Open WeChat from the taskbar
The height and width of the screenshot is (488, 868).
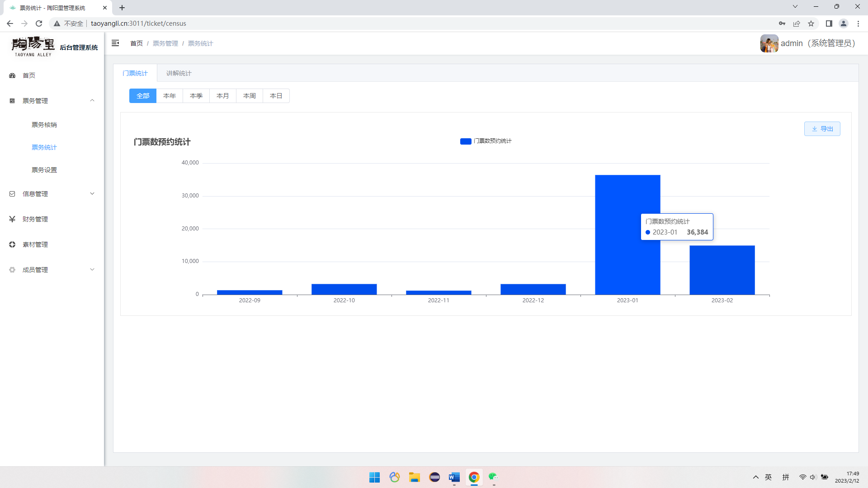coord(493,477)
